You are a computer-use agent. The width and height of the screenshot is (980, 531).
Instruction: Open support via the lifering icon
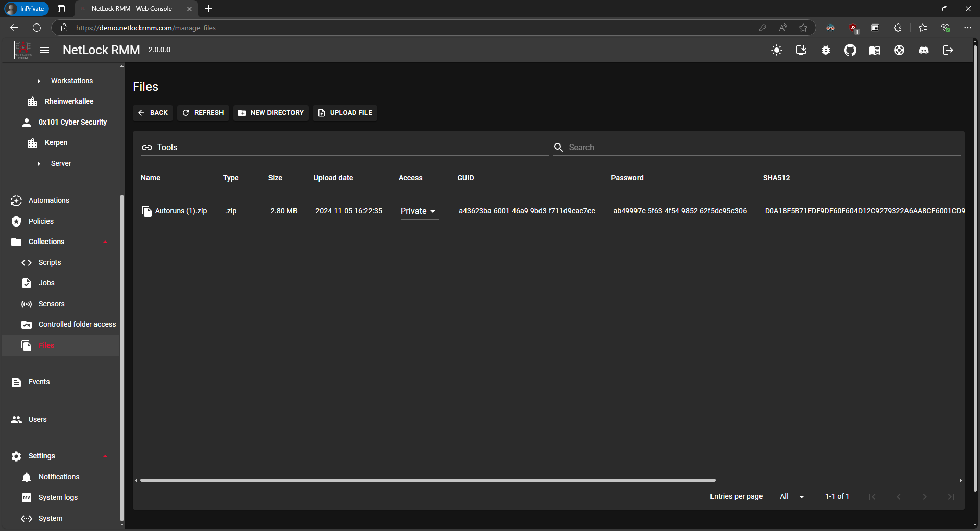pyautogui.click(x=899, y=50)
